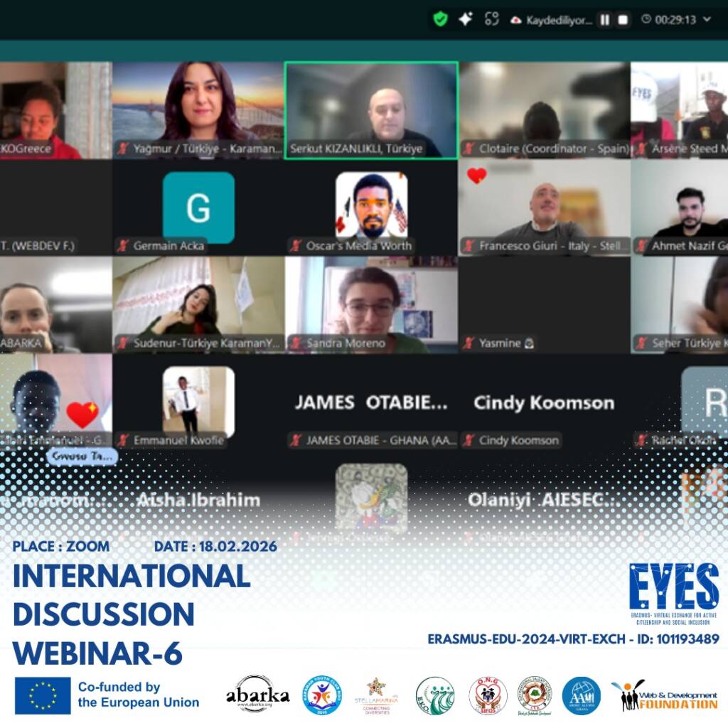Open the AI Companion sparkle icon
Screen dimensions: 728x728
coord(466,19)
